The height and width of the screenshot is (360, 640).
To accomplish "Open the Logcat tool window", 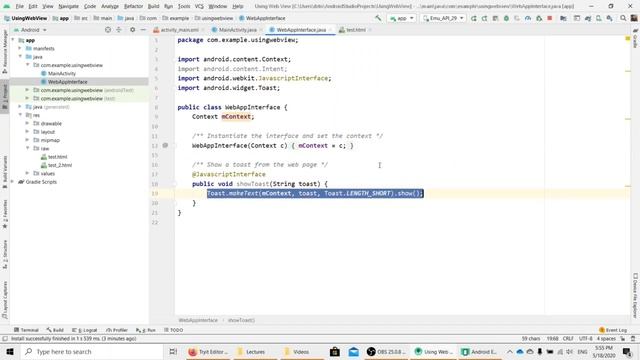I will [x=85, y=330].
